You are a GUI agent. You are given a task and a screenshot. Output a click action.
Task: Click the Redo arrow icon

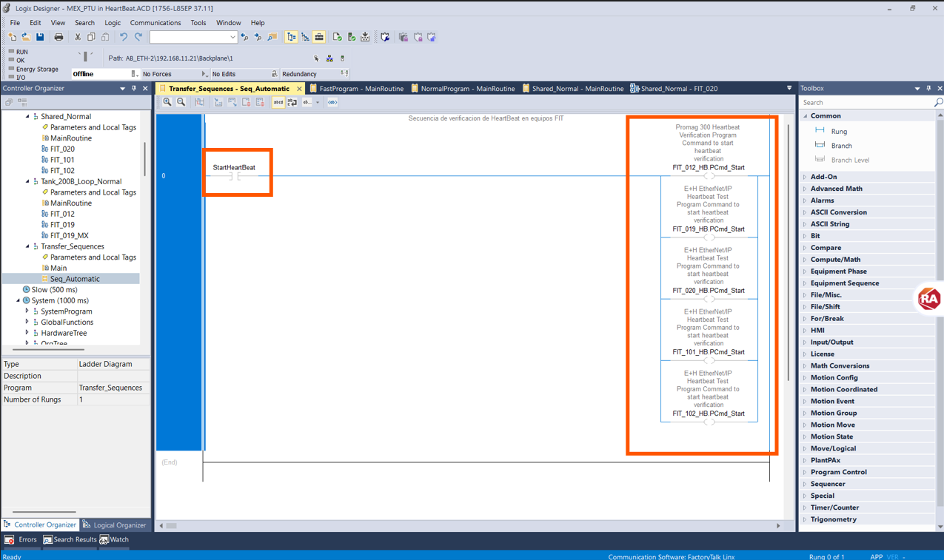coord(138,37)
